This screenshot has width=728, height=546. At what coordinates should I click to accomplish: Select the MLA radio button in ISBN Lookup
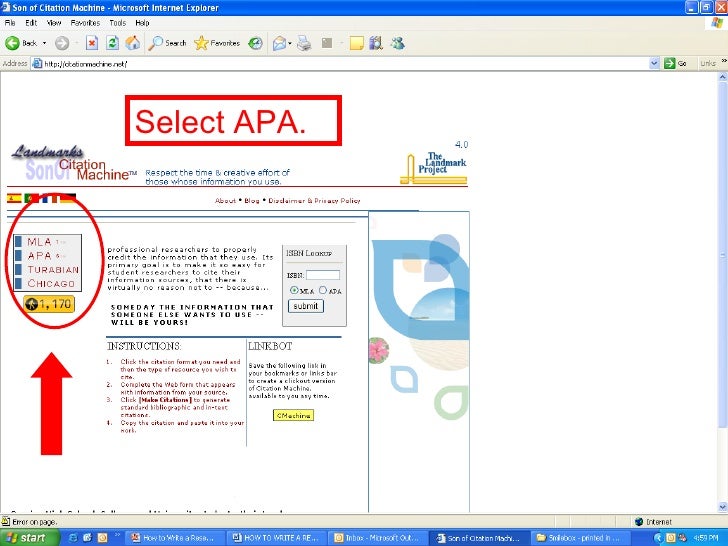point(294,290)
